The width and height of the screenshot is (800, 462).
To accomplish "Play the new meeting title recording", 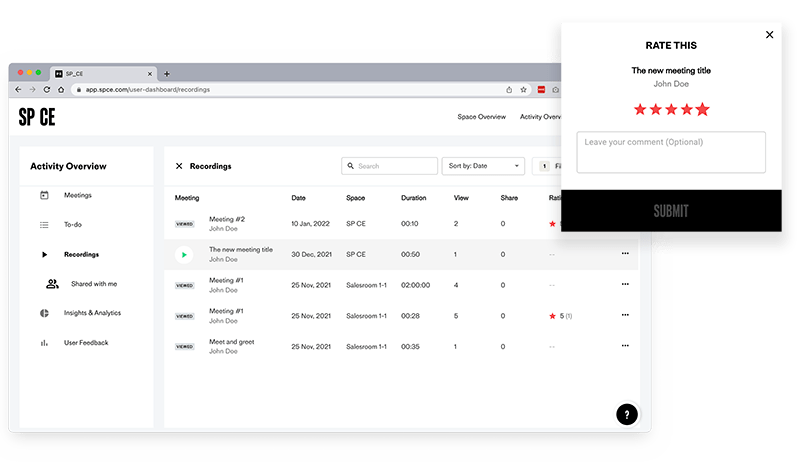I will tap(184, 254).
